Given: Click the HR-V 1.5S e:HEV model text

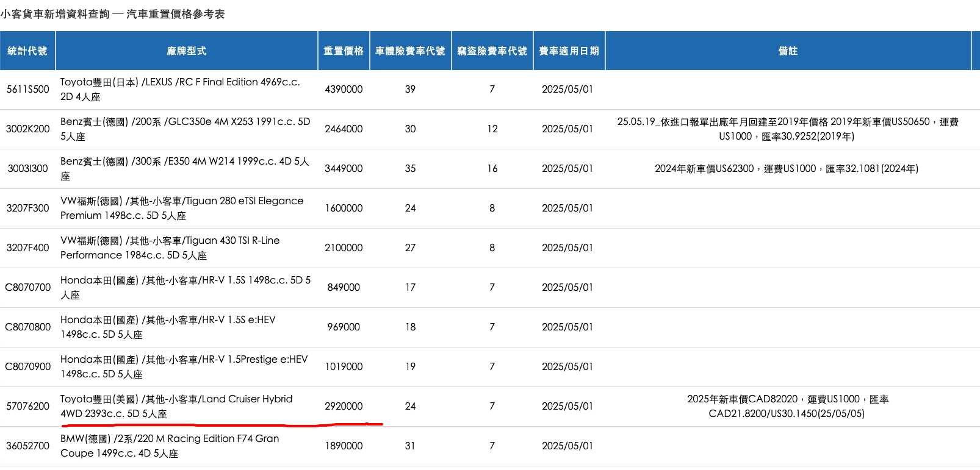Looking at the screenshot, I should pyautogui.click(x=168, y=327).
